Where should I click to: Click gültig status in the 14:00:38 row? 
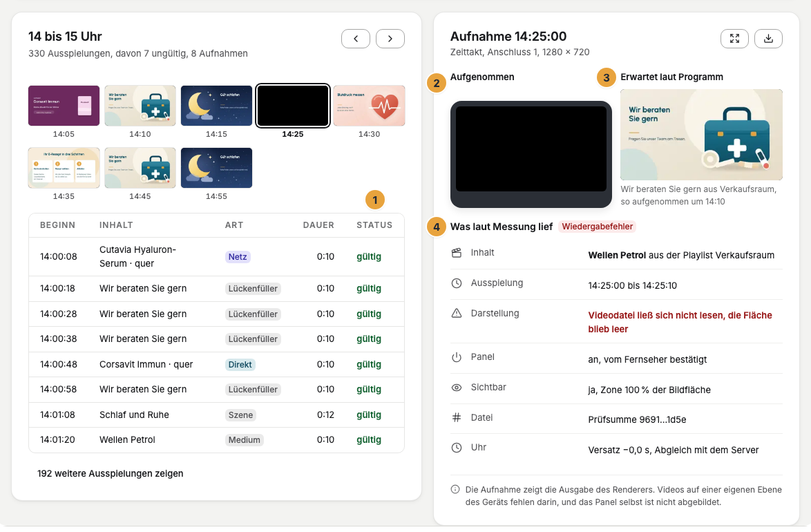click(369, 339)
